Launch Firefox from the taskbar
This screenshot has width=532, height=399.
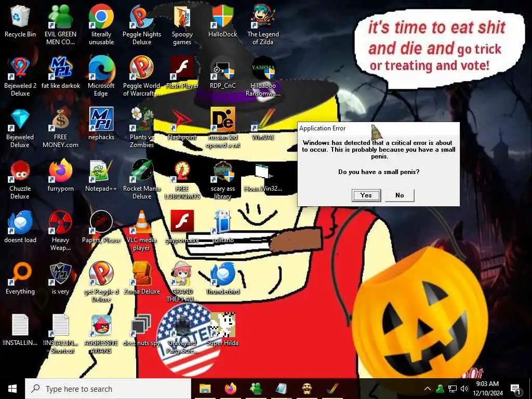click(230, 389)
